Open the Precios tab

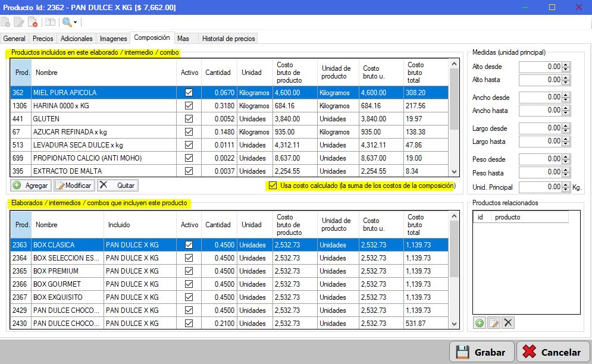tap(43, 39)
